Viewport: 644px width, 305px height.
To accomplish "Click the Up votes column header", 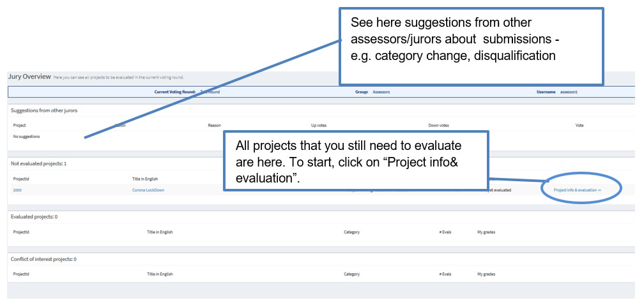I will (x=319, y=126).
